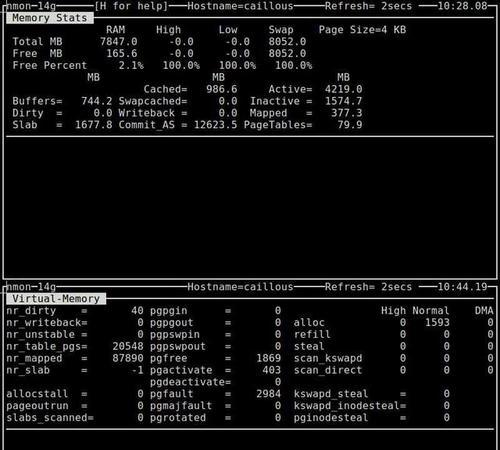
Task: Click the alloc Normal value 1593
Action: coord(437,322)
